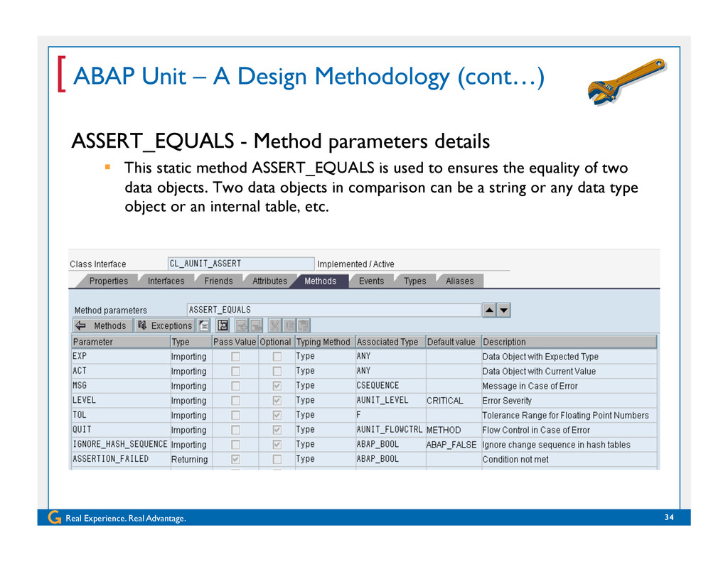Open the Types tab

414,281
